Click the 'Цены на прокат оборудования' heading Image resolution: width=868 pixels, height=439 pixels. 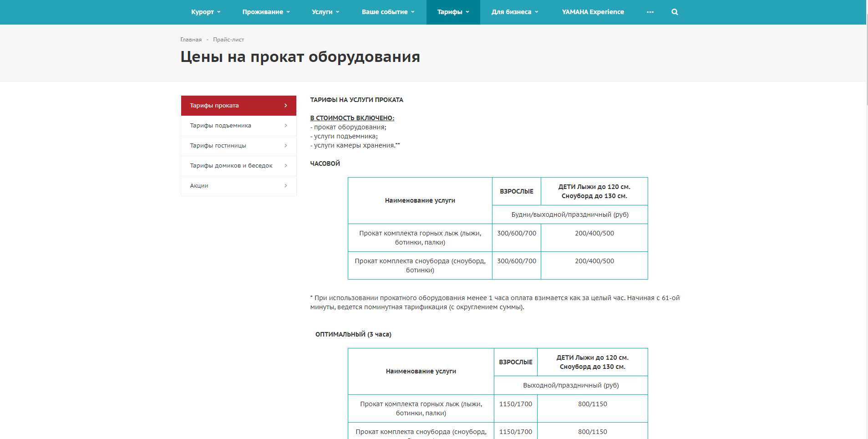300,57
